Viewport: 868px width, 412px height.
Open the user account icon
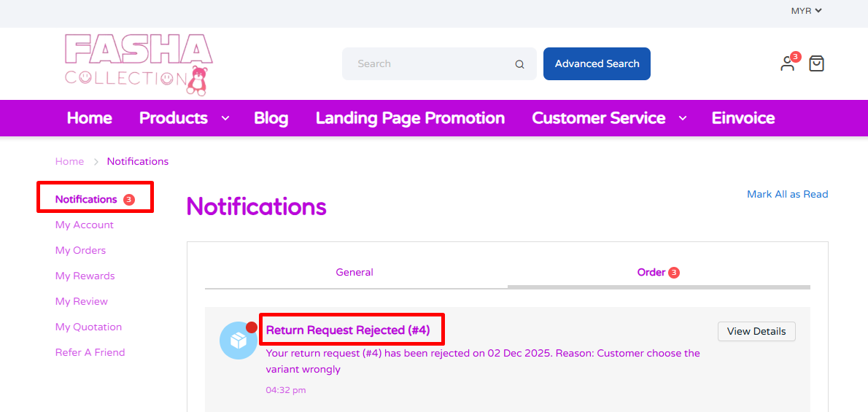(787, 64)
